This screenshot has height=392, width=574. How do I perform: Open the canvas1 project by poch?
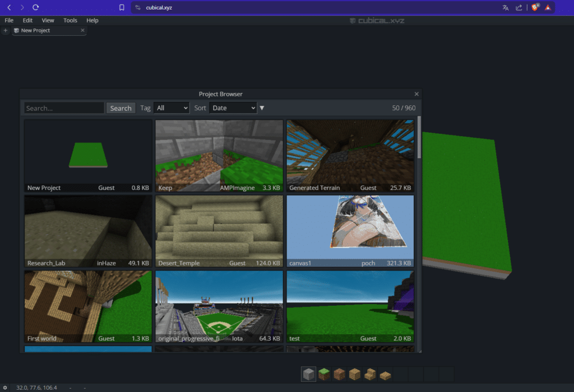pos(350,231)
